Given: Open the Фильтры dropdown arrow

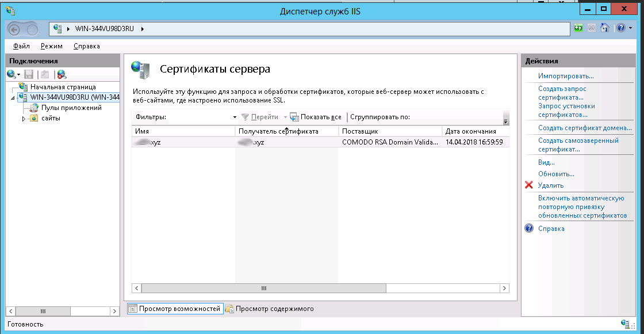Looking at the screenshot, I should tap(235, 117).
